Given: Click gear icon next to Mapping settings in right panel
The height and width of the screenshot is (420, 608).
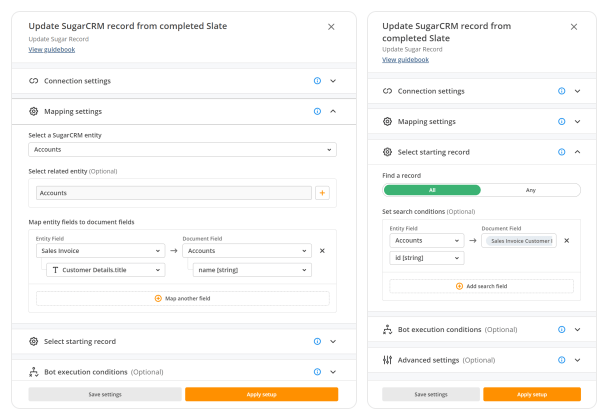Looking at the screenshot, I should click(x=387, y=121).
